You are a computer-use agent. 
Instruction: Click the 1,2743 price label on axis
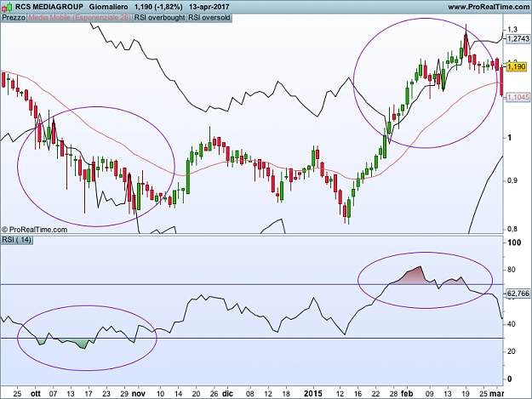pos(518,38)
